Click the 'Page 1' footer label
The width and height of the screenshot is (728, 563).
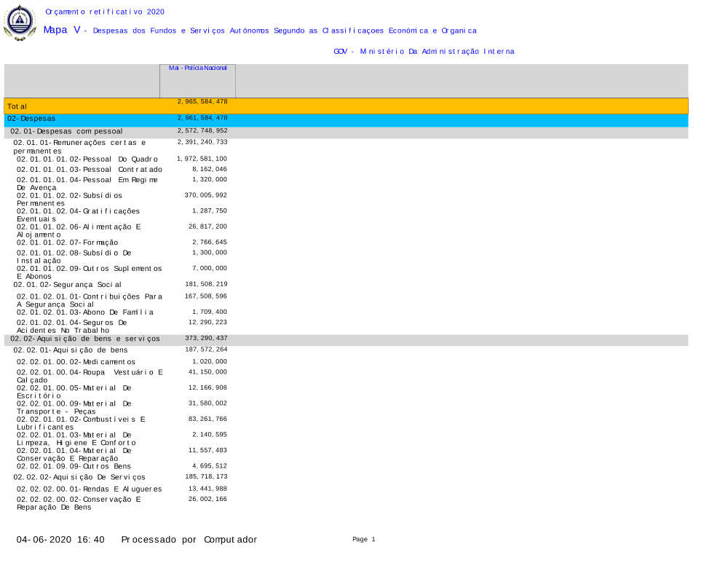coord(363,540)
